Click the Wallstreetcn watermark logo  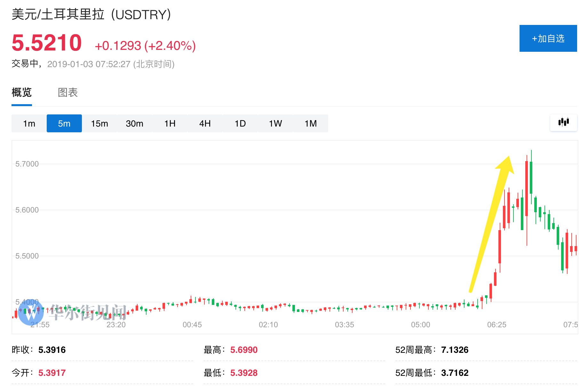click(31, 313)
